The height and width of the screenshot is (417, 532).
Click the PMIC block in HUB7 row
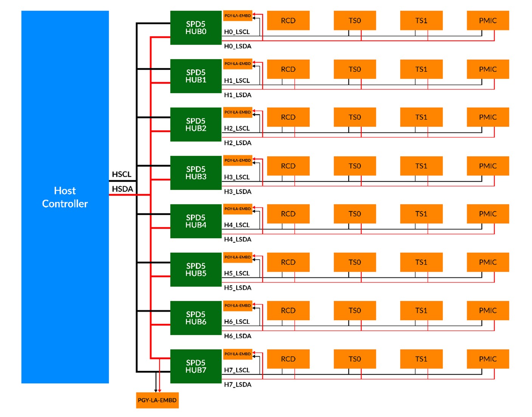click(488, 359)
